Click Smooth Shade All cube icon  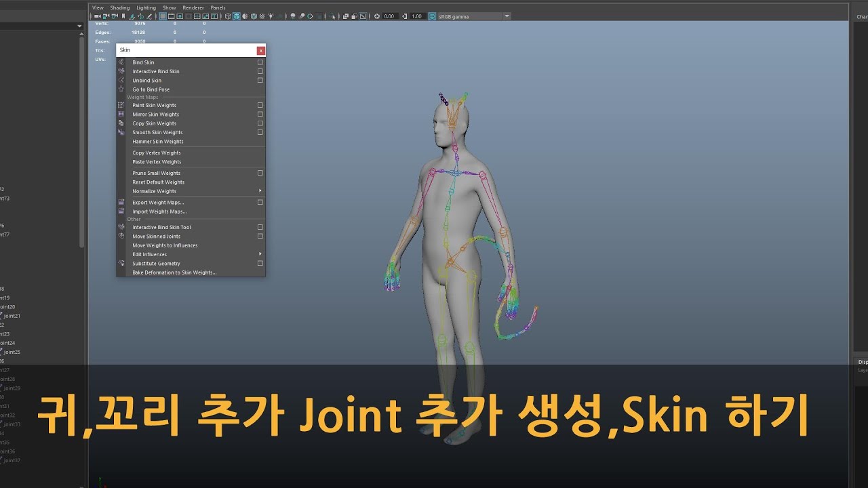[237, 16]
